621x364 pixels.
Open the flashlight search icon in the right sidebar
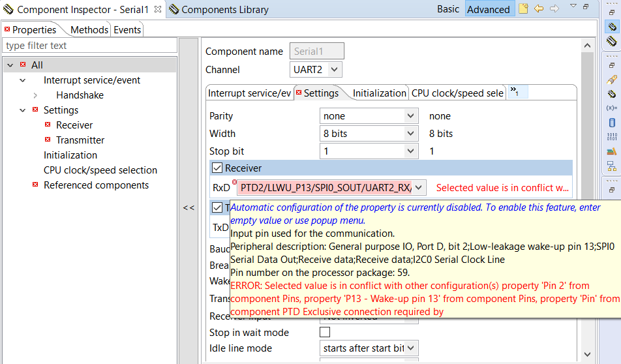[x=612, y=80]
